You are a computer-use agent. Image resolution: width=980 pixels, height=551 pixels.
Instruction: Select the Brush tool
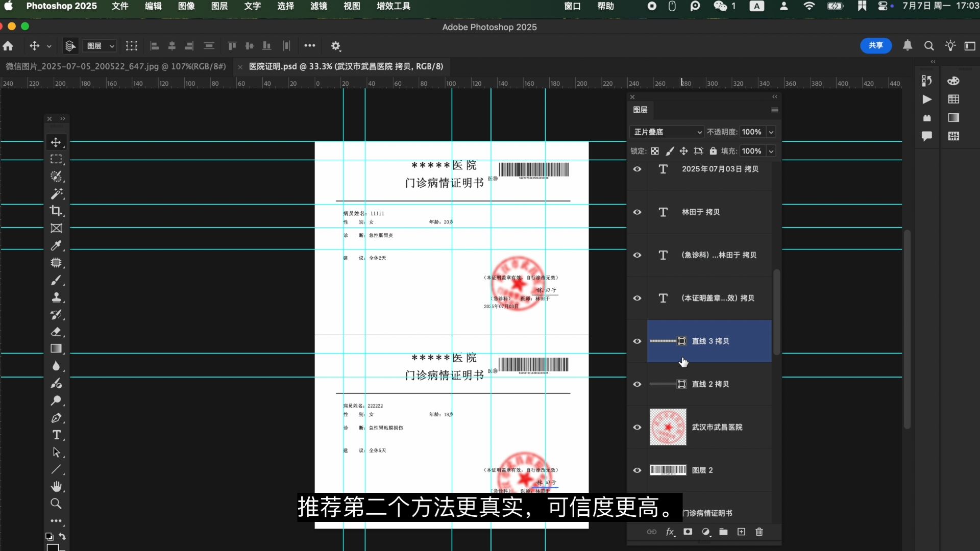[56, 280]
